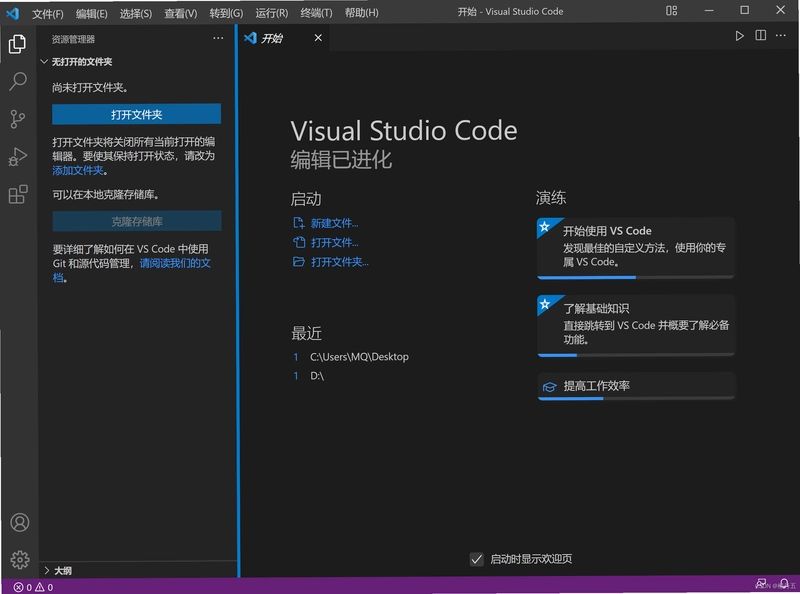This screenshot has width=800, height=594.
Task: Open the Manage gear icon
Action: click(x=20, y=560)
